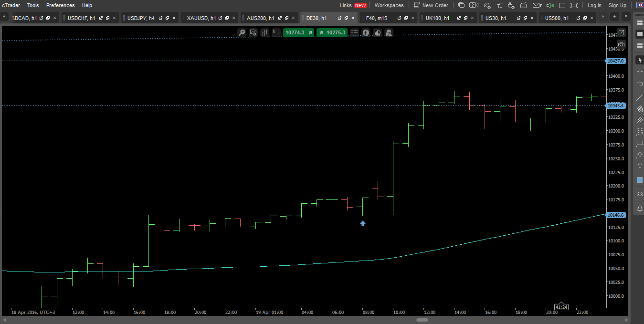Click Sign Up link
Viewport: 644px width, 324px height.
pyautogui.click(x=617, y=5)
